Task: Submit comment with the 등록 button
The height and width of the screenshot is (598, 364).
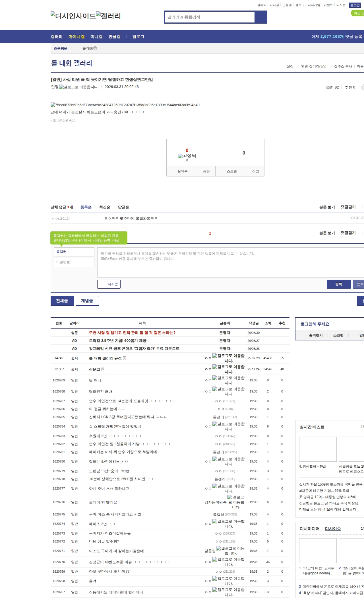Action: click(x=338, y=284)
